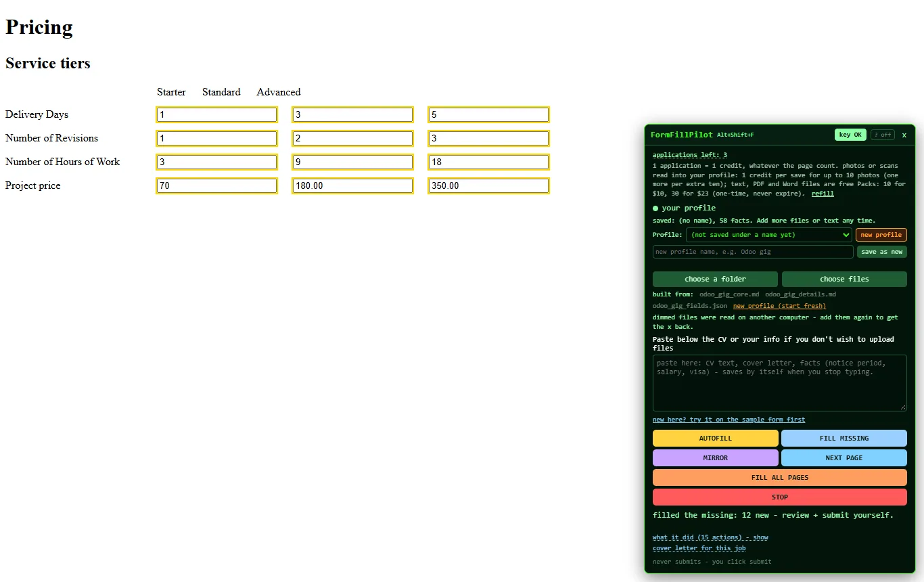Open 'new profile (start fresh)' link
924x582 pixels.
point(779,306)
